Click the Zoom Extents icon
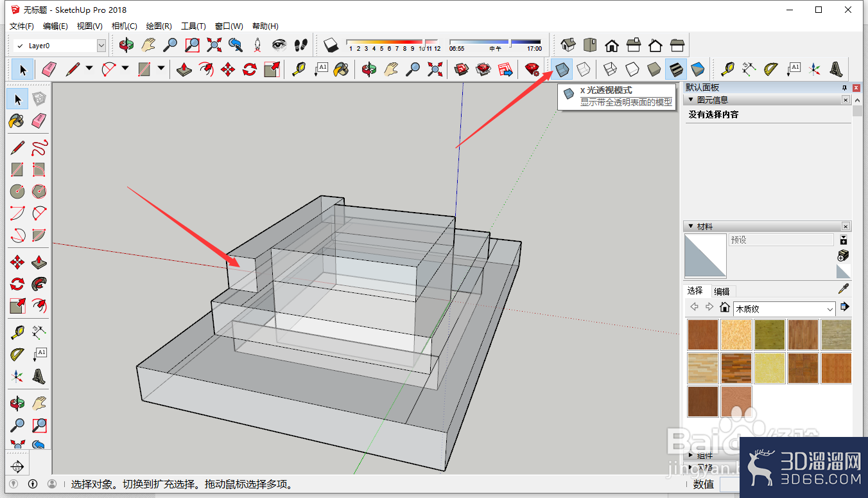This screenshot has width=868, height=498. pos(214,45)
